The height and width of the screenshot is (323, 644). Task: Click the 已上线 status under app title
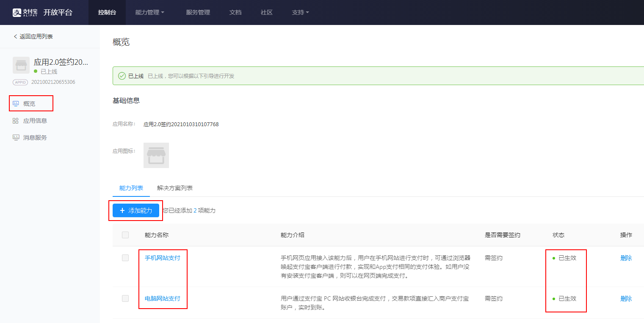click(x=49, y=72)
